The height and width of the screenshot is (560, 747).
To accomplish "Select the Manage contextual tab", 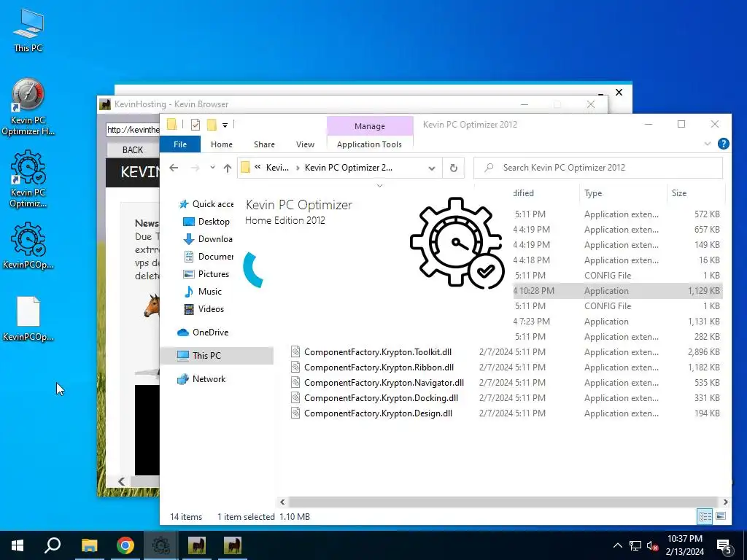I will 370,126.
